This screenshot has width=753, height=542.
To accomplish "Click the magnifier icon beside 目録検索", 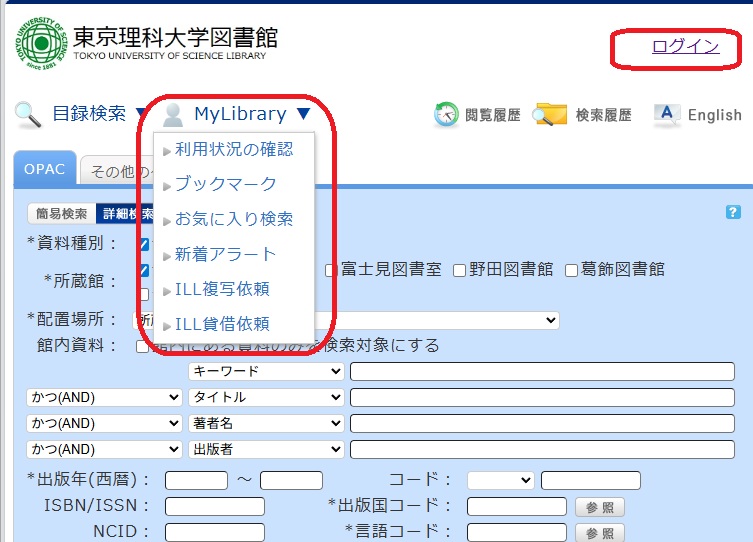I will tap(27, 115).
